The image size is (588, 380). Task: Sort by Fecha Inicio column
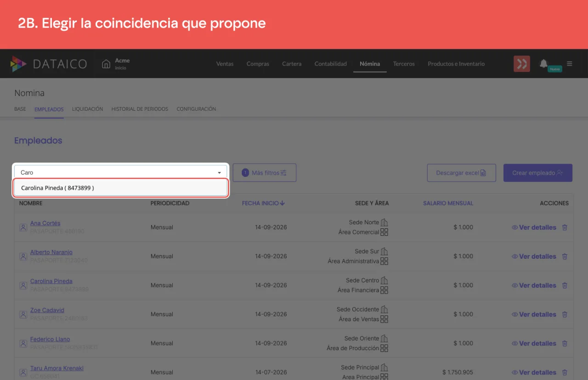point(264,203)
